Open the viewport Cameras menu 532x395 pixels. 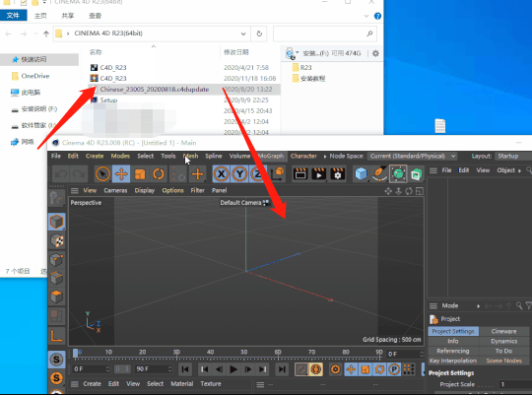click(x=115, y=190)
